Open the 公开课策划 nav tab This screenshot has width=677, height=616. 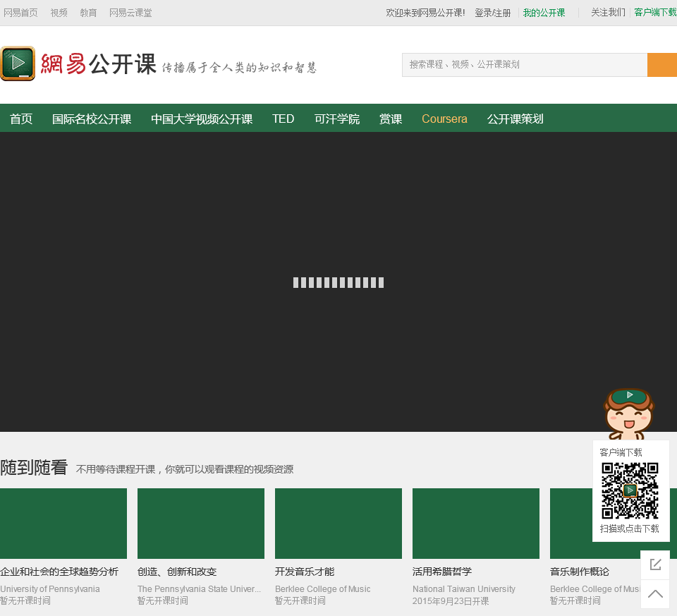point(515,119)
